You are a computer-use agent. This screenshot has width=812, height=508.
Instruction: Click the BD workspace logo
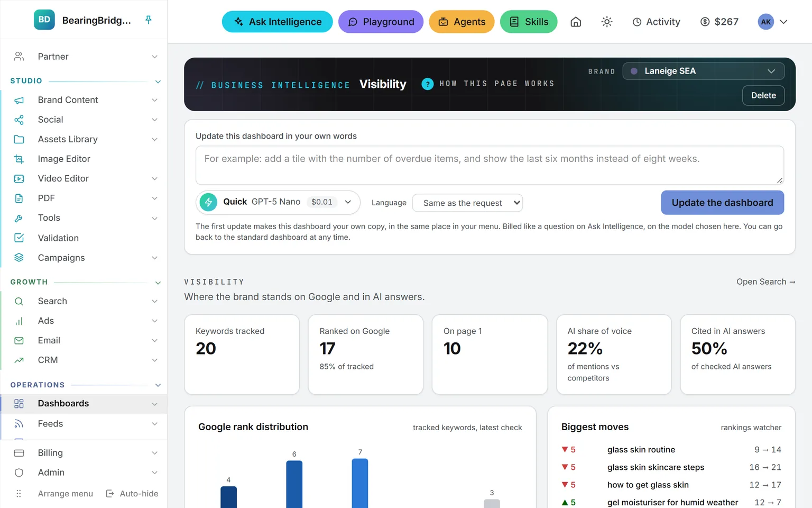(x=44, y=20)
